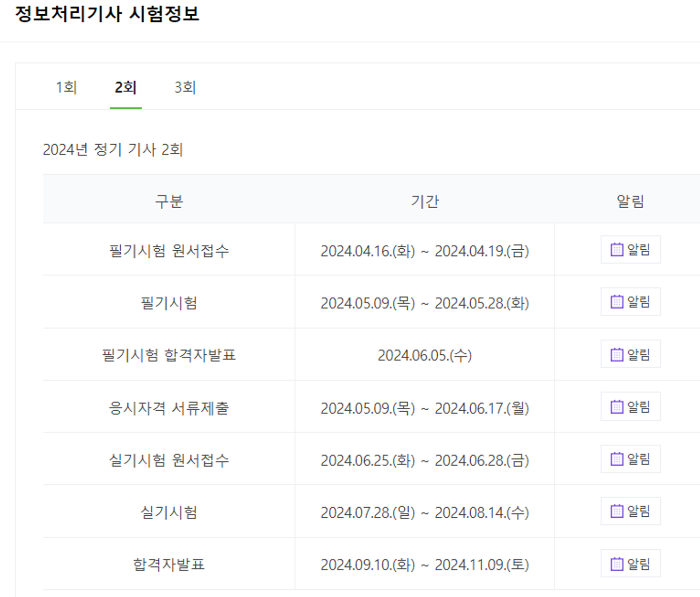This screenshot has height=597, width=700.
Task: Set 알림 for 합격자발표 2024.09.10 row
Action: pos(631,563)
